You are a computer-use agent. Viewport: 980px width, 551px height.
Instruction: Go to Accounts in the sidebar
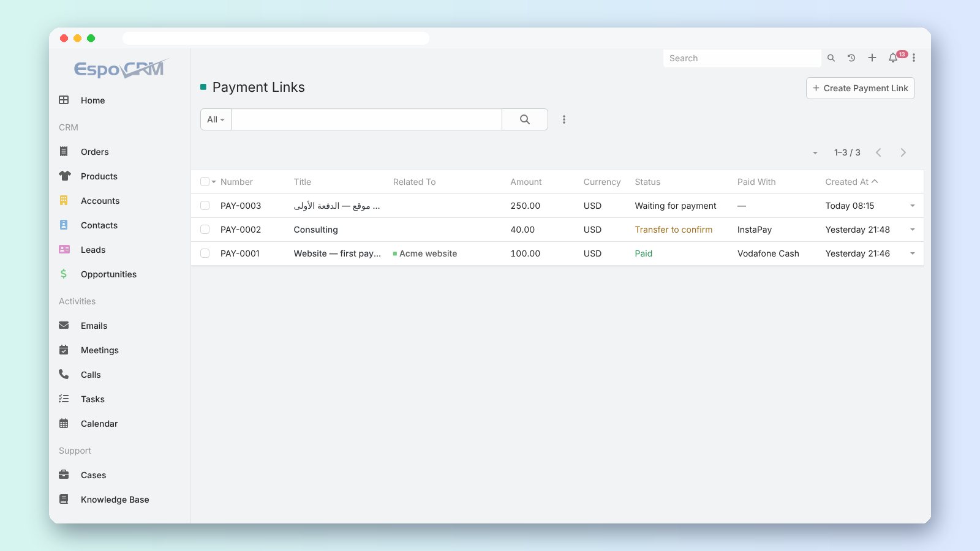[x=100, y=201]
